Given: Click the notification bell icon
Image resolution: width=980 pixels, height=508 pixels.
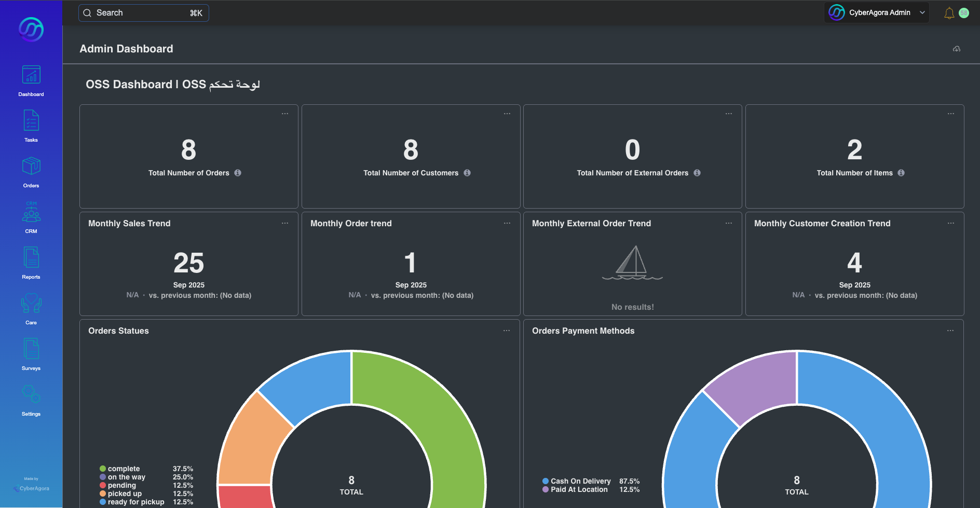Looking at the screenshot, I should (949, 13).
